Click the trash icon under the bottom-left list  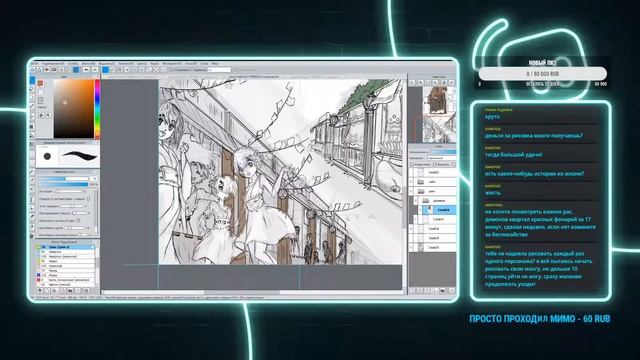point(86,290)
